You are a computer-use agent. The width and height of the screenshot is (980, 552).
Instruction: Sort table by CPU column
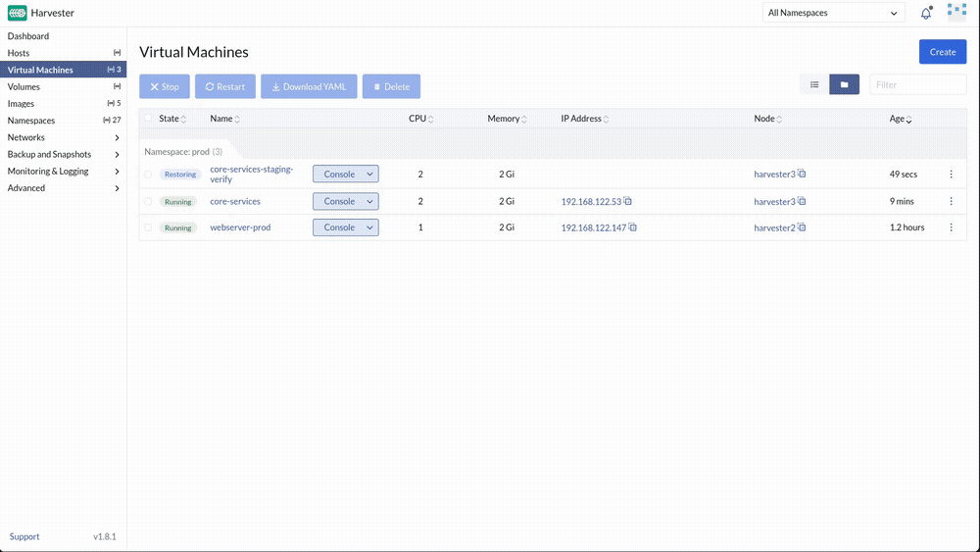click(x=421, y=119)
